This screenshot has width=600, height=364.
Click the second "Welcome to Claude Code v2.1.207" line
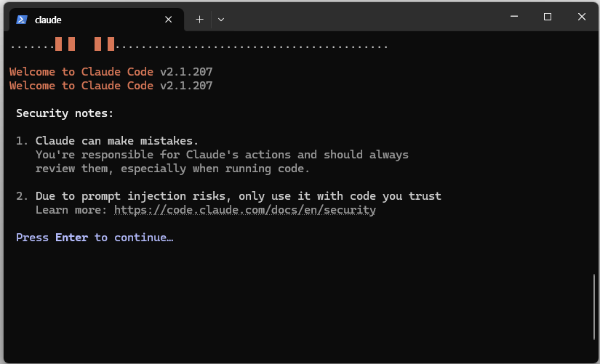111,86
